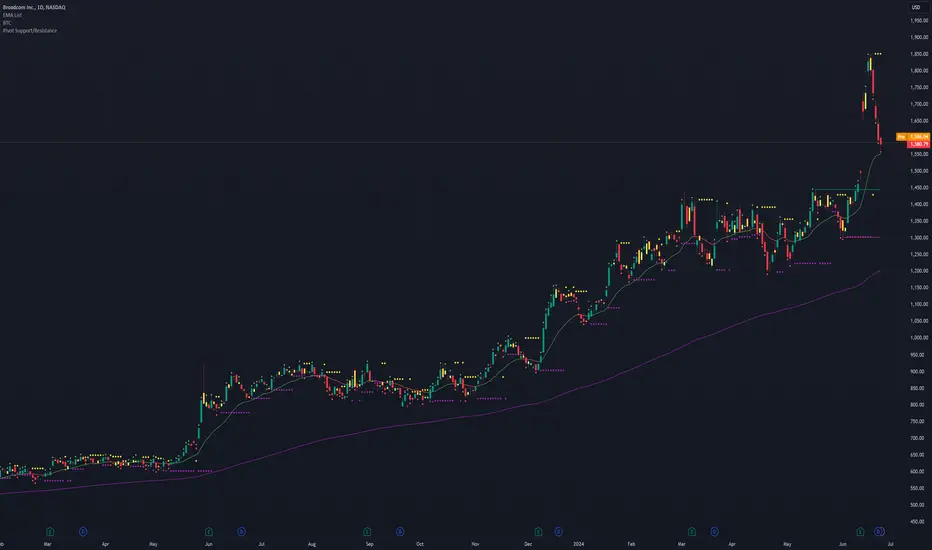Click the 450.00 price axis label
Viewport: 932px width, 550px height.
click(x=919, y=521)
